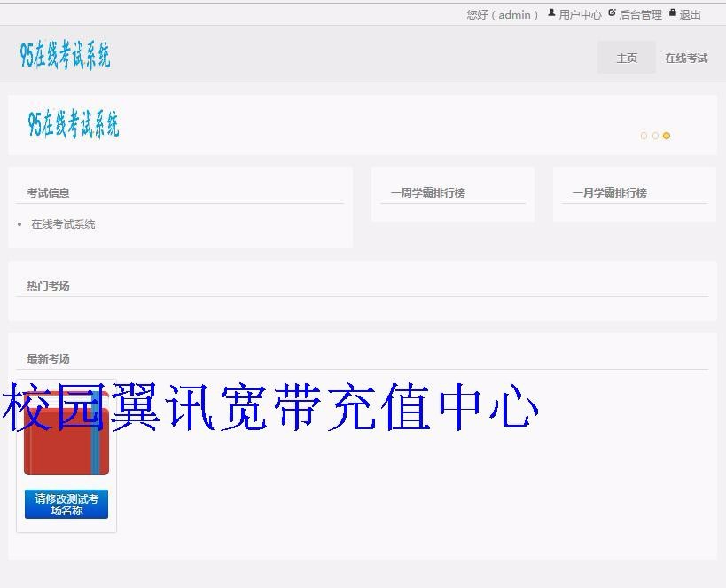726x588 pixels.
Task: Click the 一月学霸排行榜 panel header
Action: tap(609, 192)
